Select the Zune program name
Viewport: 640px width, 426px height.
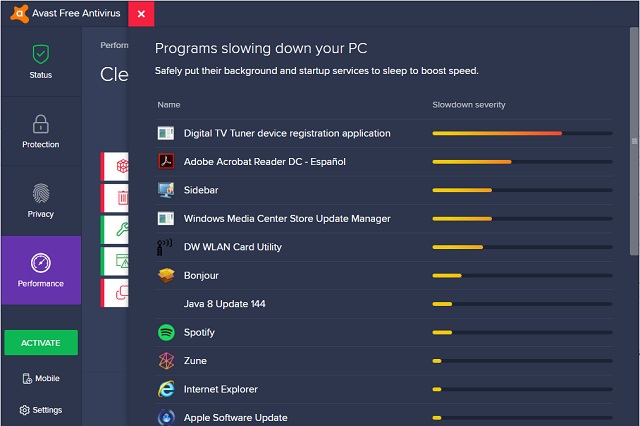click(195, 361)
